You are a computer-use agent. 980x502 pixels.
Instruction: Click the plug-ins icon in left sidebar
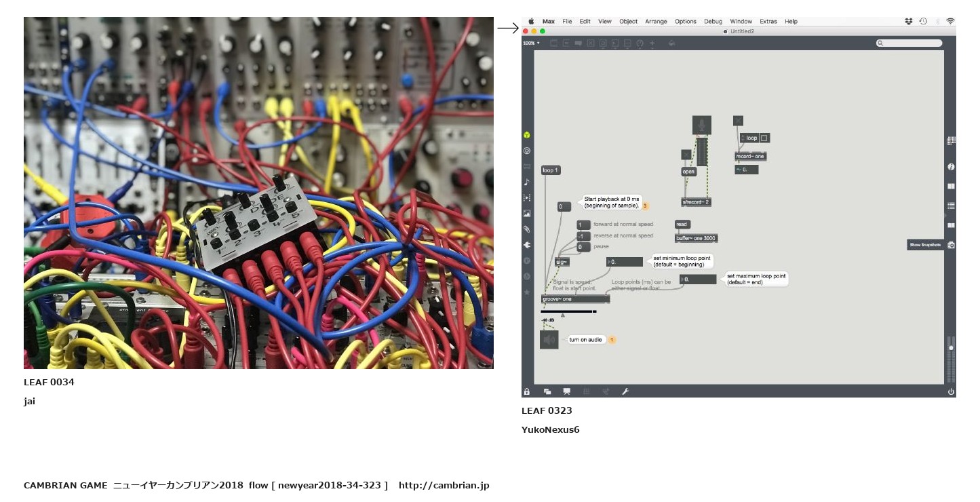tap(527, 245)
